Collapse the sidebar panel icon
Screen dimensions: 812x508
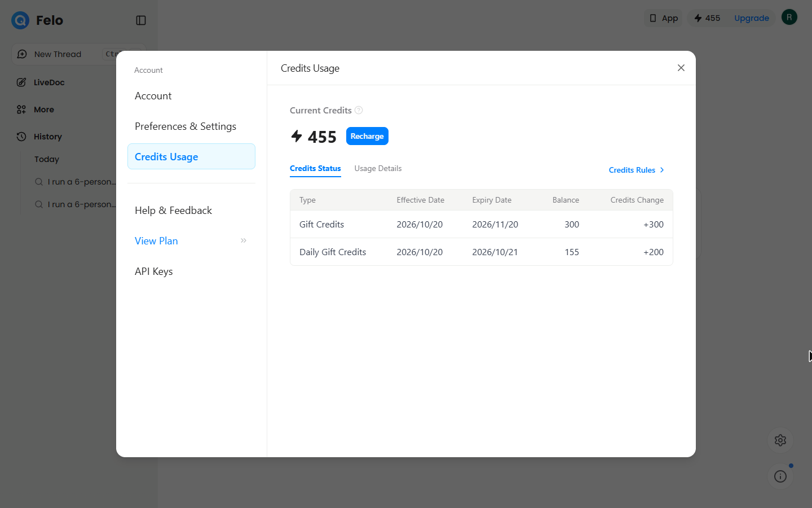[x=141, y=20]
